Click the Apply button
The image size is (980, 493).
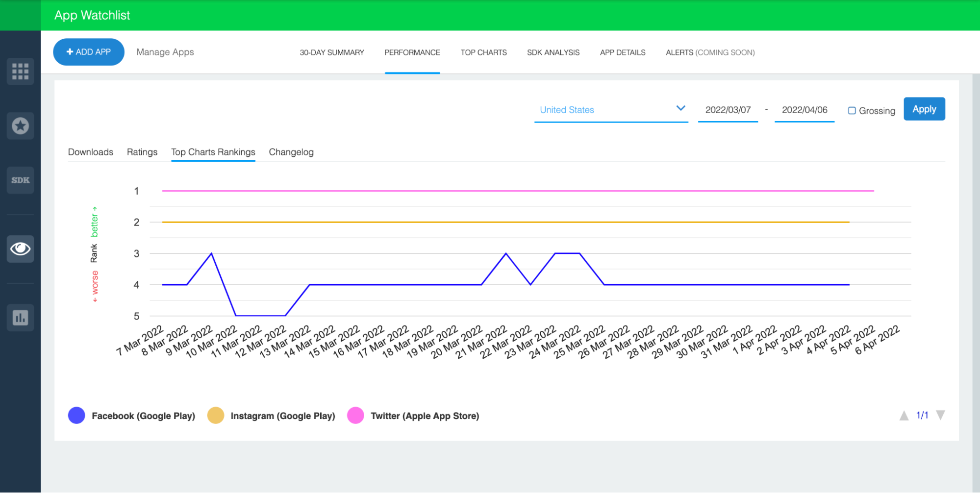pyautogui.click(x=924, y=109)
